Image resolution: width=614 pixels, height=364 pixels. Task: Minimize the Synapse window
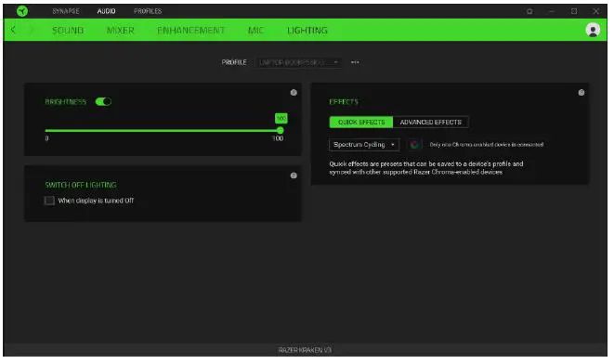(552, 11)
